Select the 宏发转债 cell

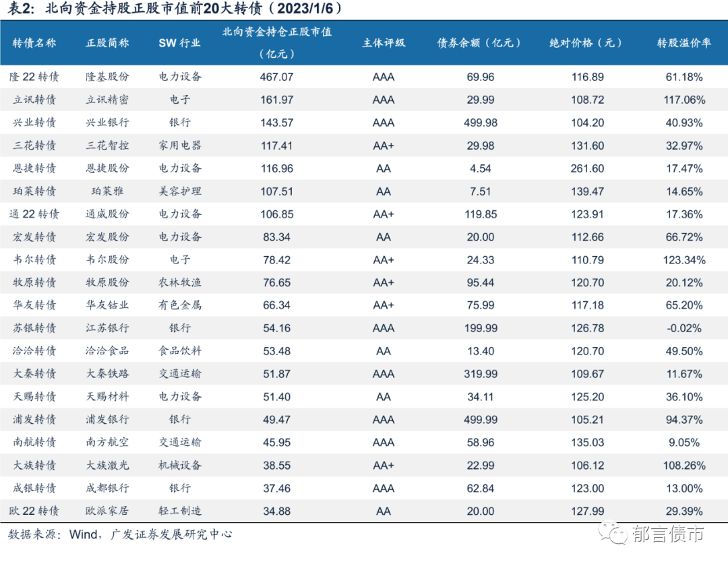tap(34, 237)
